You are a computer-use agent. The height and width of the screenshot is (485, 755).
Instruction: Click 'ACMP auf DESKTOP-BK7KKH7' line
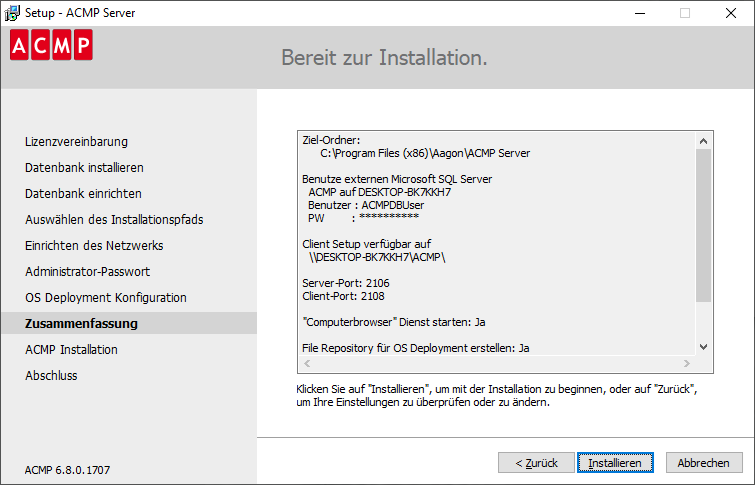[380, 192]
